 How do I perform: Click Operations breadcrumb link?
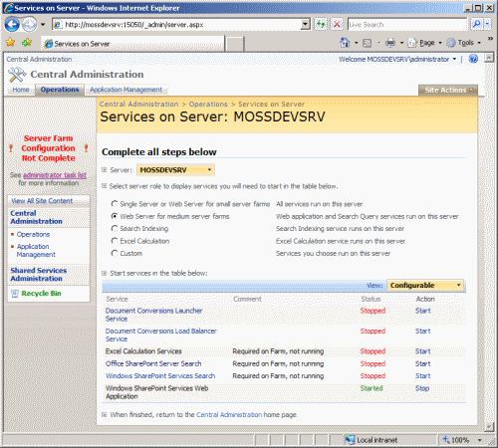(208, 104)
